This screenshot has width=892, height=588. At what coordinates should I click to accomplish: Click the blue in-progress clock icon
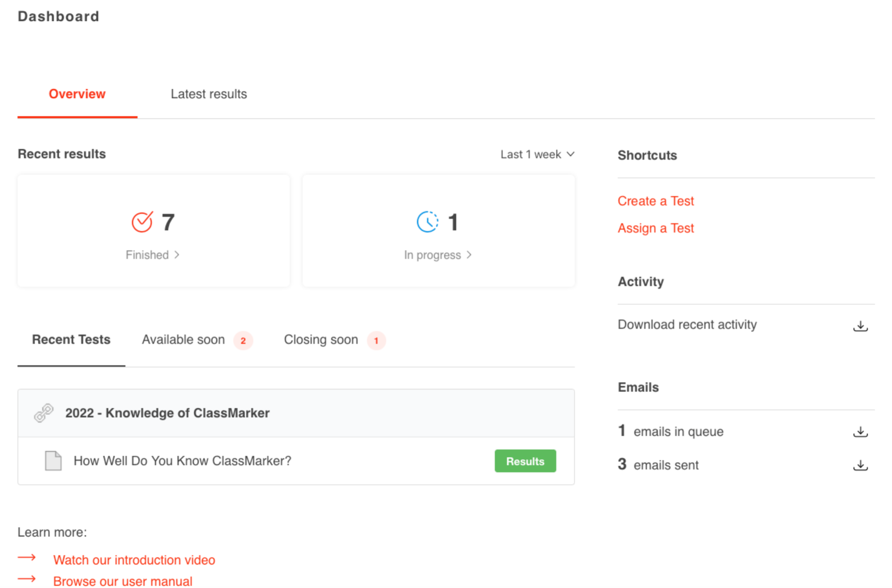[427, 222]
